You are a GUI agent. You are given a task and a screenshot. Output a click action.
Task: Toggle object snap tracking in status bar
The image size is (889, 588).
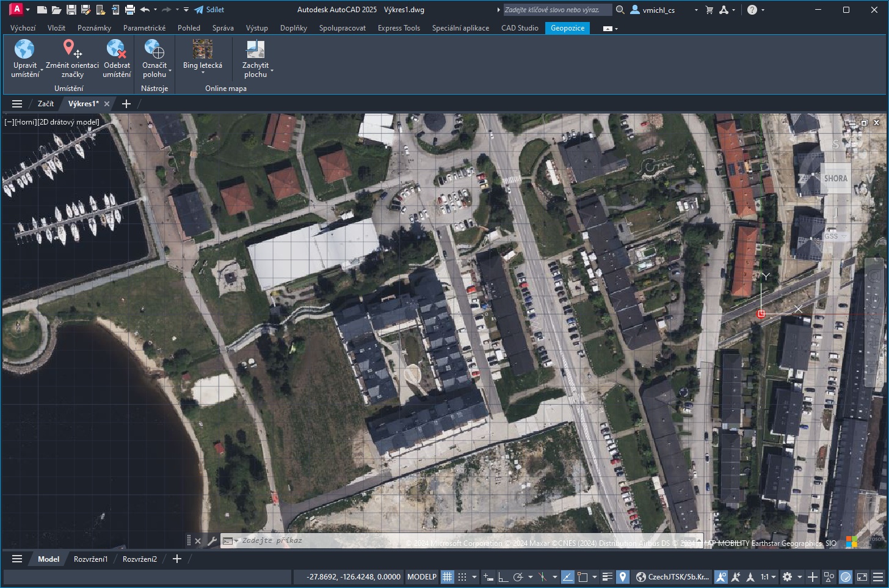coord(567,577)
